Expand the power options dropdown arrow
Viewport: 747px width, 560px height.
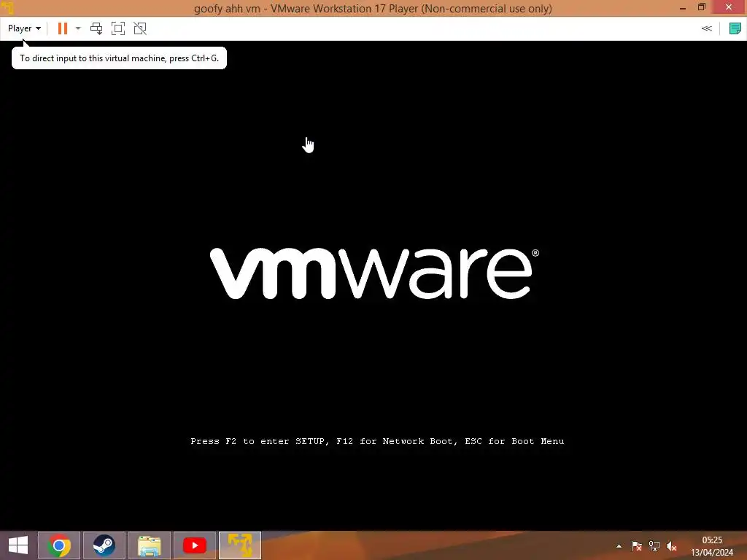coord(78,28)
